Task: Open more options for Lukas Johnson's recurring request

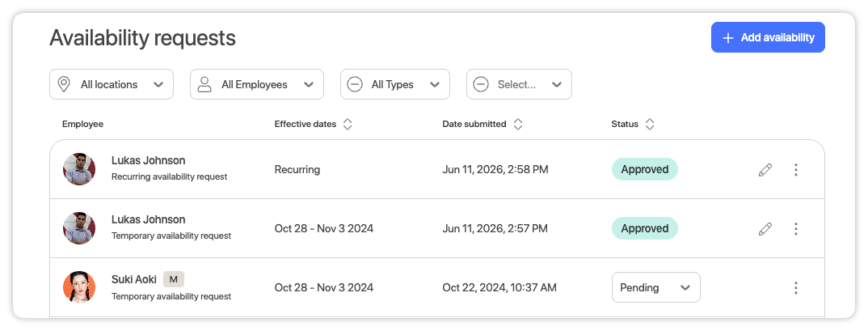Action: 795,170
